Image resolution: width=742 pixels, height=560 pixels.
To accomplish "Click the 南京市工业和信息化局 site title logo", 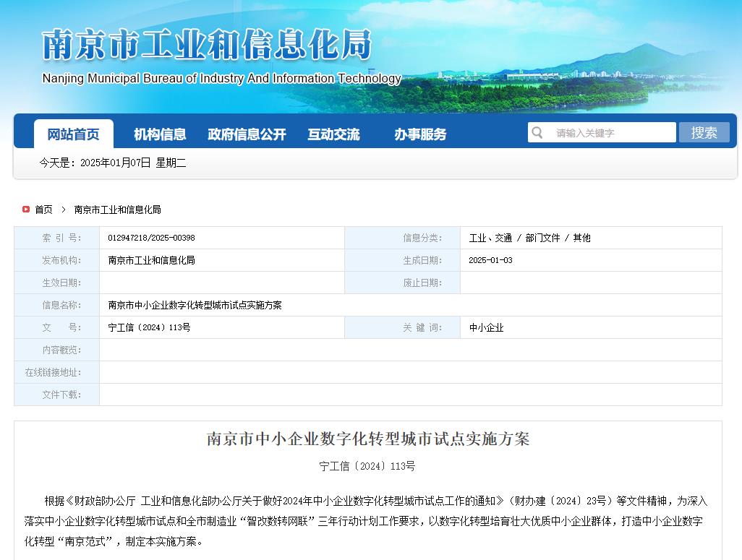I will (206, 45).
